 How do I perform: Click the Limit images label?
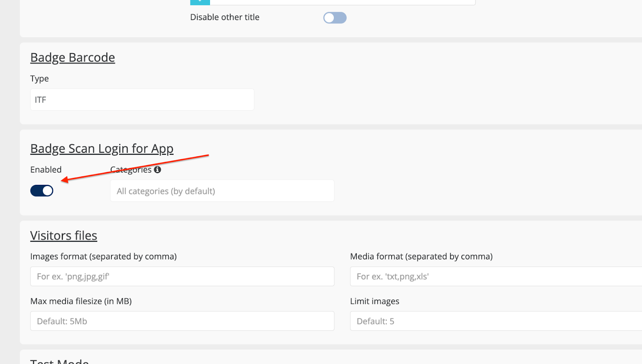pos(374,301)
